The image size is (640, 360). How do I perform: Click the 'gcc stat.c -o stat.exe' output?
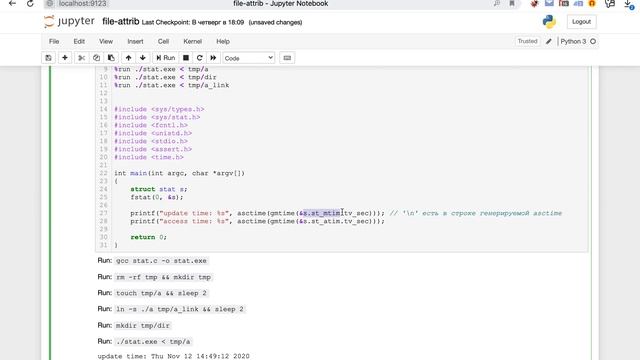point(161,261)
